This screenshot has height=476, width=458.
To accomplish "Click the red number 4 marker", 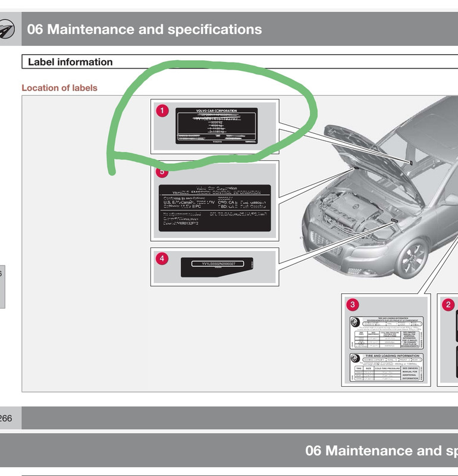I will [x=162, y=259].
